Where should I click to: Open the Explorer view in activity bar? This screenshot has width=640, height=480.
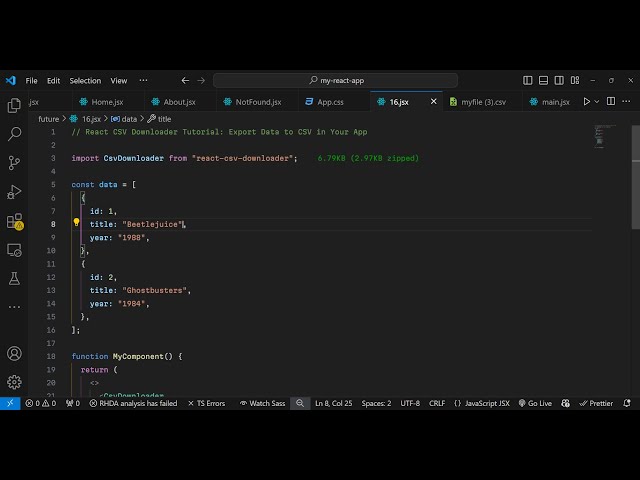pos(14,105)
